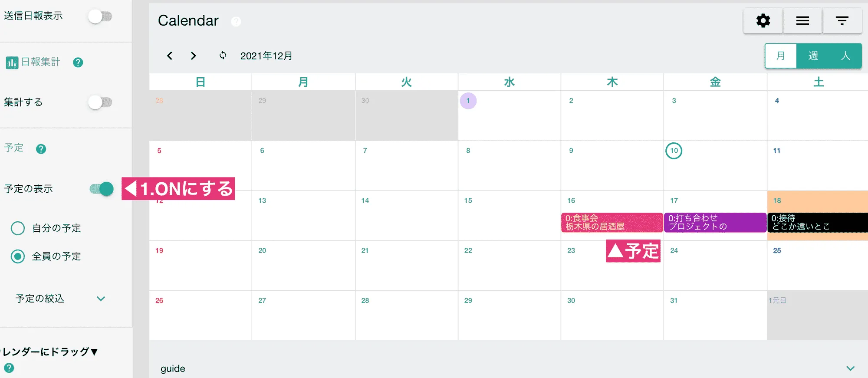Open the purple 打ち合わせ event
Image resolution: width=868 pixels, height=378 pixels.
click(714, 222)
